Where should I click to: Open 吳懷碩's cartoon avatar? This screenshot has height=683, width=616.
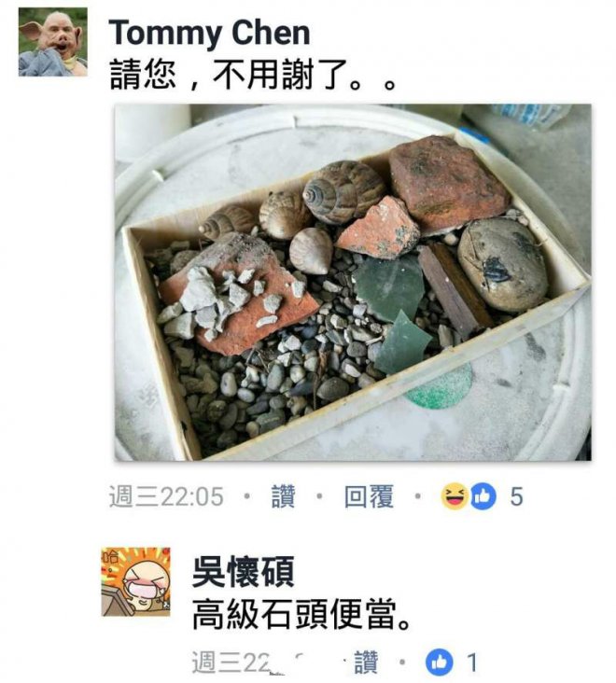click(x=136, y=582)
